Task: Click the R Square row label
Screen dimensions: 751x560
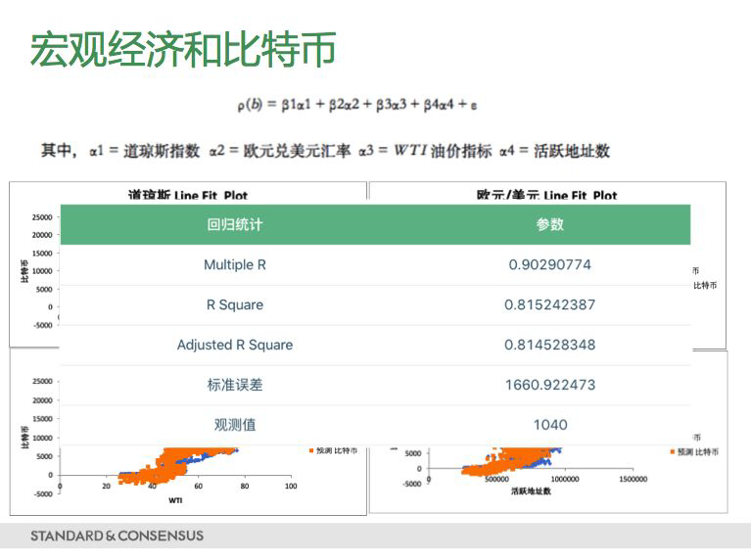Action: tap(235, 304)
